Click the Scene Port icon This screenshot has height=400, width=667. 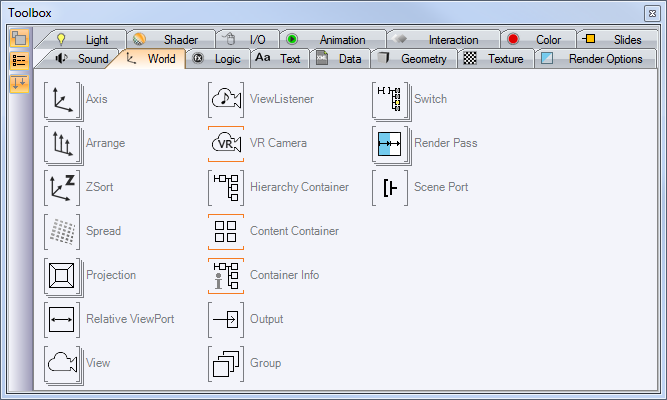tap(390, 188)
